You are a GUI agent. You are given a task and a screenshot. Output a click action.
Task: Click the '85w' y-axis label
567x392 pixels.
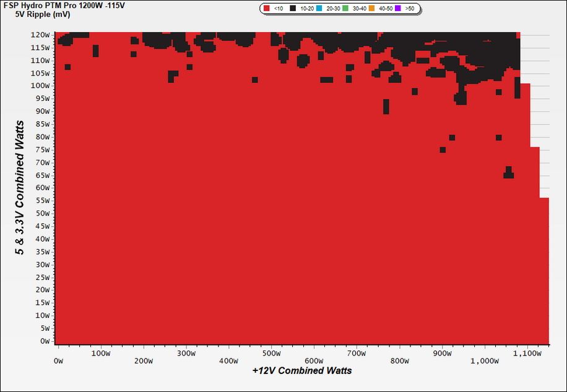tap(42, 124)
